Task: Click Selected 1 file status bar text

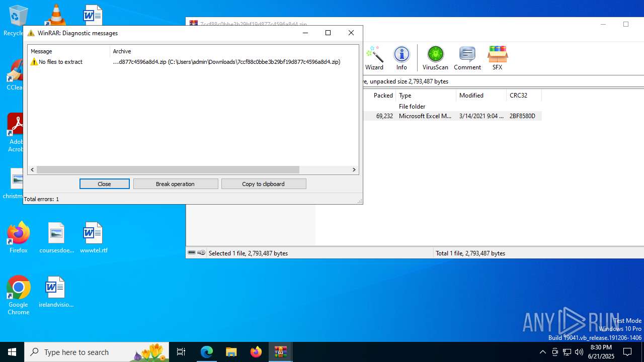Action: click(x=248, y=253)
